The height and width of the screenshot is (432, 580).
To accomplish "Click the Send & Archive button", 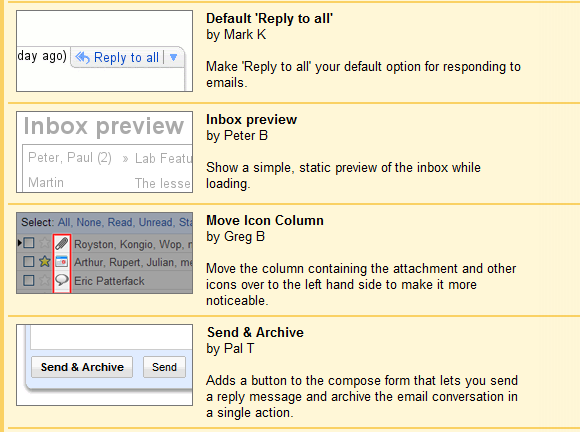I will click(82, 367).
